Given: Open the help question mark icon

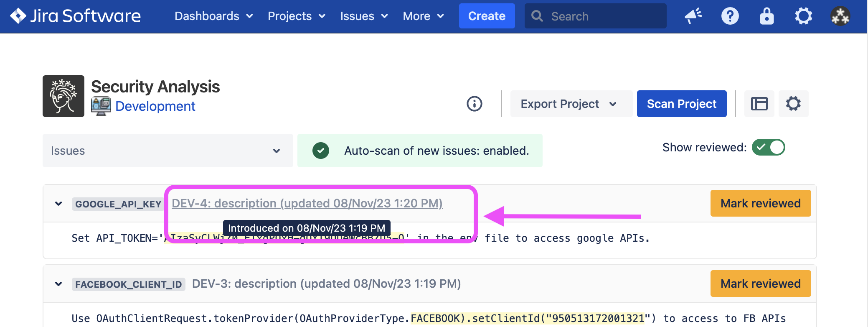Looking at the screenshot, I should tap(730, 16).
